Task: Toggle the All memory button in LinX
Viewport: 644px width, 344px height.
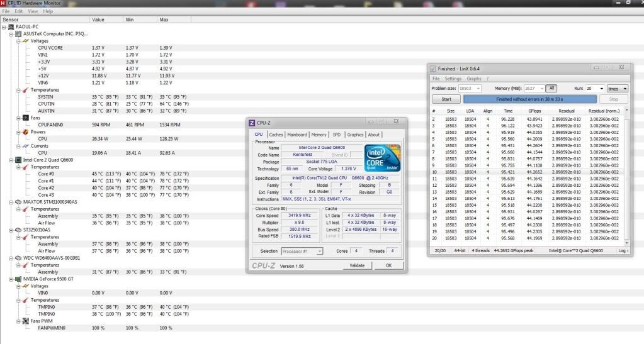Action: (x=551, y=88)
